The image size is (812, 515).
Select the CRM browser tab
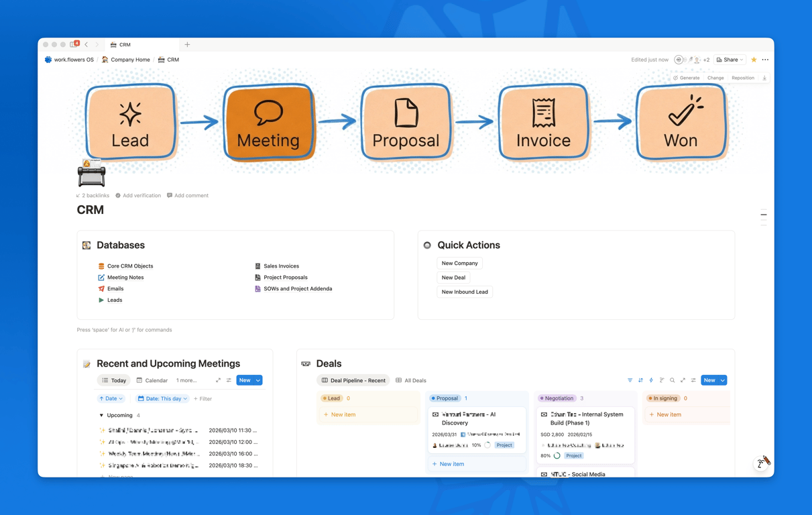tap(141, 44)
